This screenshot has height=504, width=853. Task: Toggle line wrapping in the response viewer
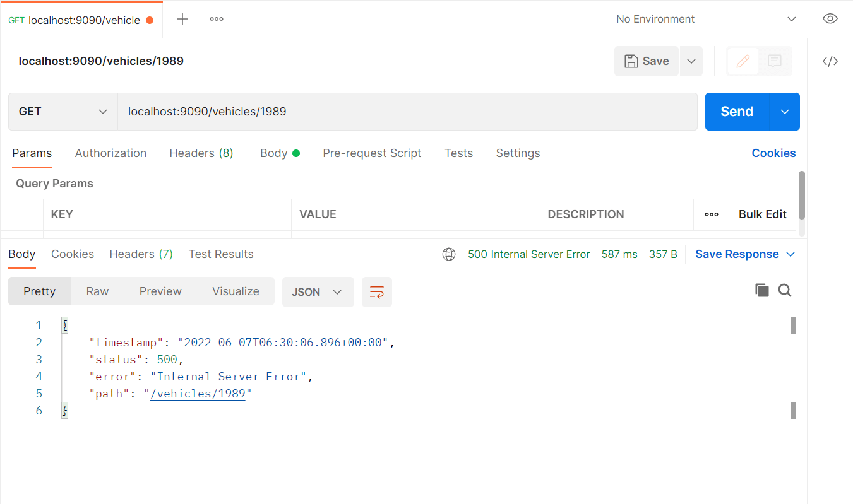[x=376, y=291]
